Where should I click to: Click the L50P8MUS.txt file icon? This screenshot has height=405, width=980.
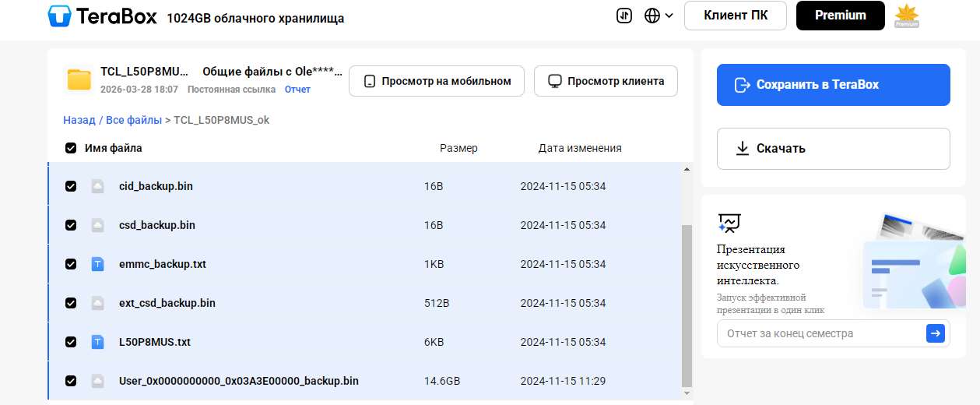(97, 342)
